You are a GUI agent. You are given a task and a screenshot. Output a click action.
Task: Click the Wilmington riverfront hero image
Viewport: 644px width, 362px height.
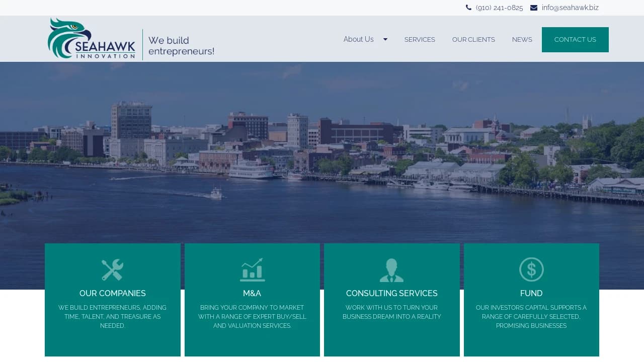(x=322, y=151)
